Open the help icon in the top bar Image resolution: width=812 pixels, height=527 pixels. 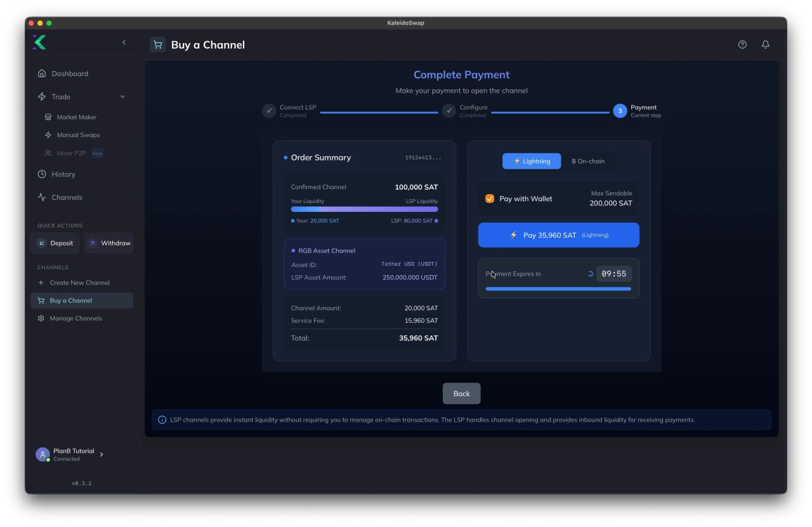pos(742,44)
